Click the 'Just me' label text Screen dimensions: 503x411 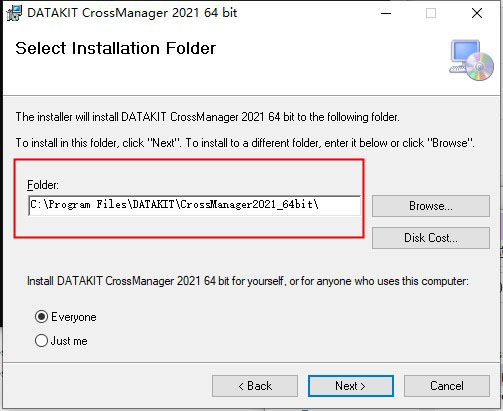click(x=69, y=341)
